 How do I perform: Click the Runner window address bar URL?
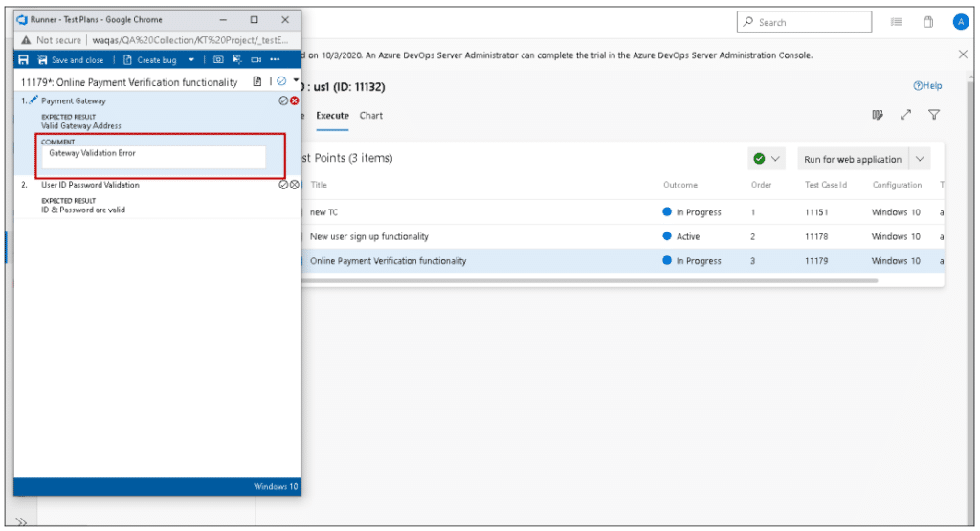click(x=190, y=40)
